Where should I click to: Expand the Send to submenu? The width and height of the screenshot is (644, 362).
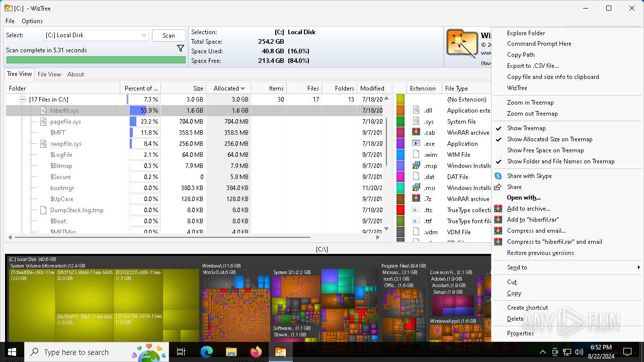(567, 267)
